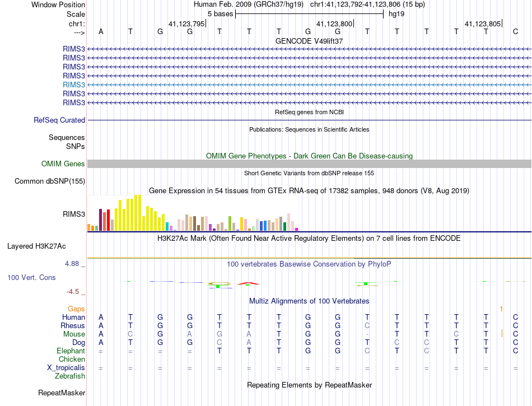The height and width of the screenshot is (406, 532).
Task: Click the Window Position track label
Action: tap(58, 4)
